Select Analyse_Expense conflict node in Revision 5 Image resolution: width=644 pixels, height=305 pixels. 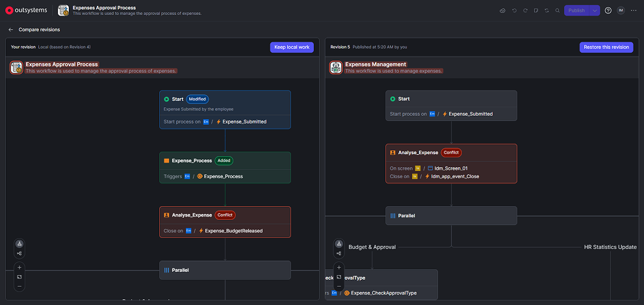[451, 164]
